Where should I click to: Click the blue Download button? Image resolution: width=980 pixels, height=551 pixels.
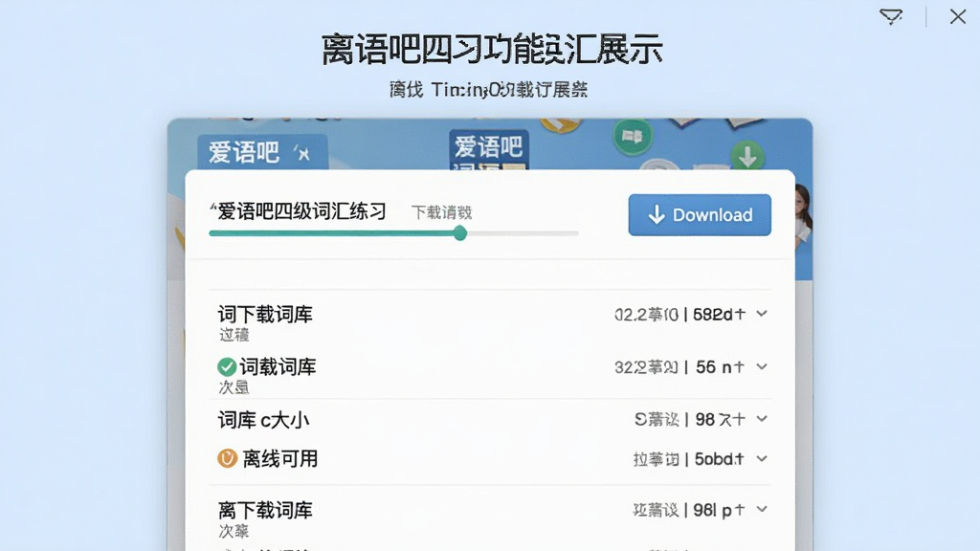coord(700,215)
